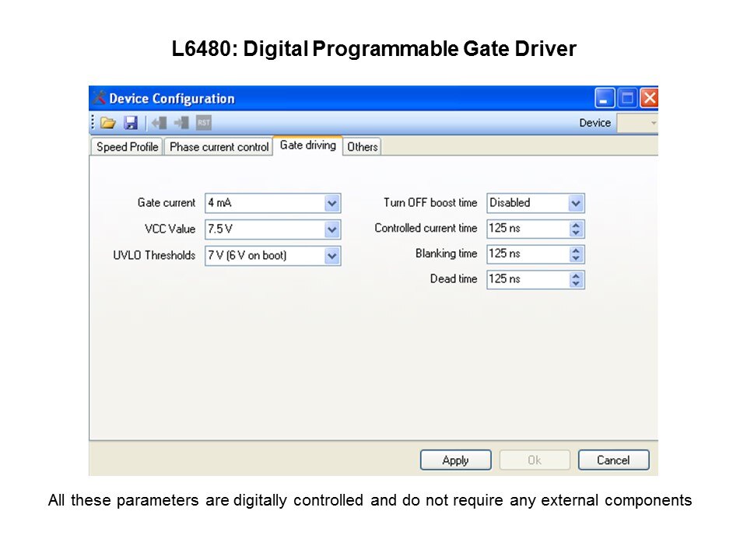Image resolution: width=747 pixels, height=560 pixels.
Task: Click the save configuration floppy disk icon
Action: point(131,123)
